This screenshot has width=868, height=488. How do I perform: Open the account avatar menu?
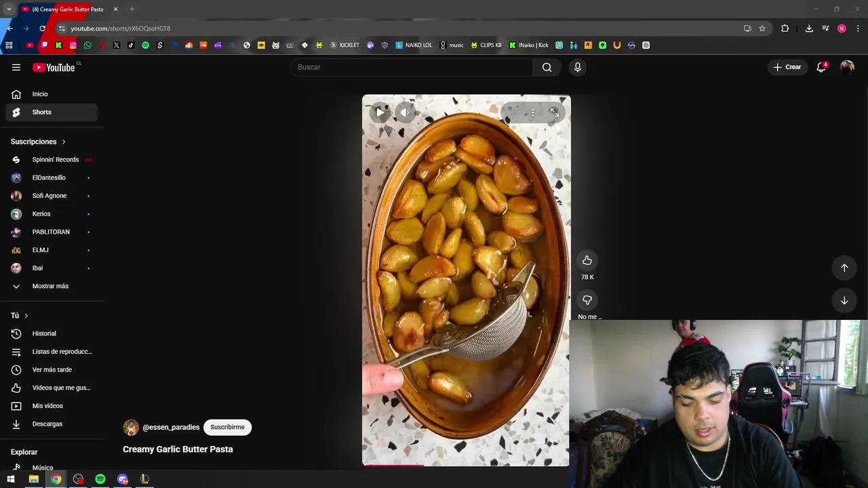click(x=847, y=67)
